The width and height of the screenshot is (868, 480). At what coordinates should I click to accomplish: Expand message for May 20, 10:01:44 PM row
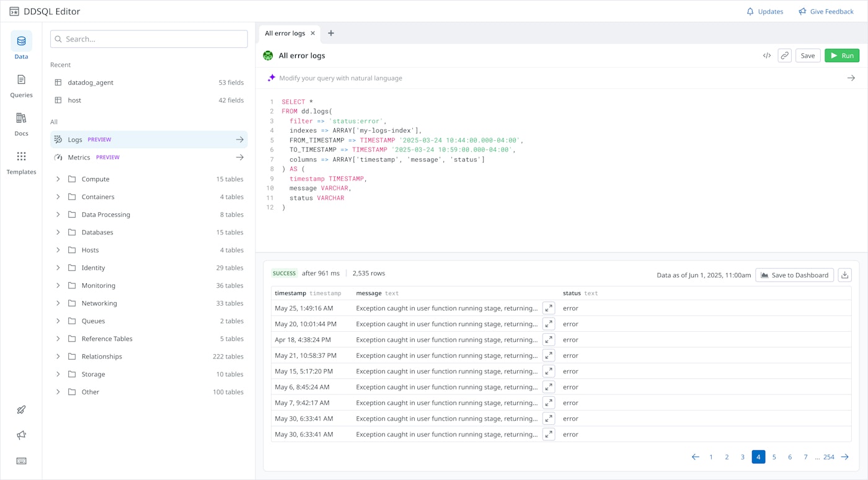(x=549, y=324)
